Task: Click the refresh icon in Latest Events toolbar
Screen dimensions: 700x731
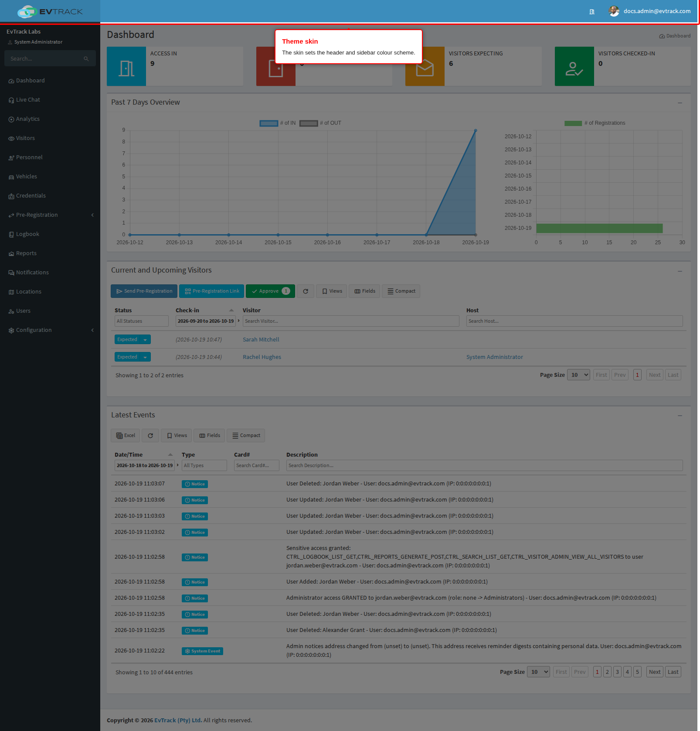Action: pos(150,436)
